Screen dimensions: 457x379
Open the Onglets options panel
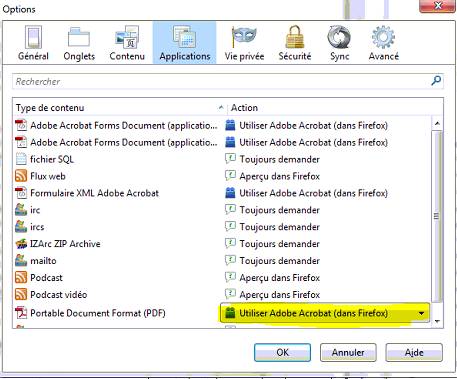pyautogui.click(x=79, y=43)
